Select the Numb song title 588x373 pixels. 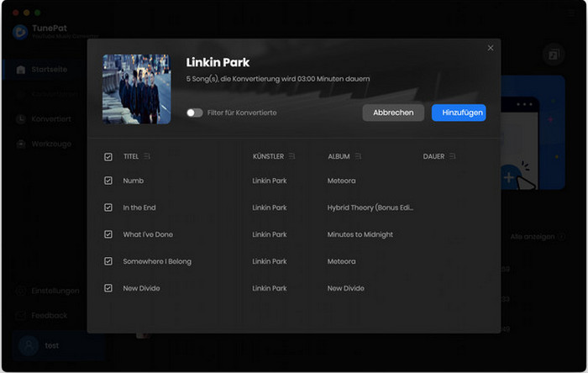click(133, 181)
